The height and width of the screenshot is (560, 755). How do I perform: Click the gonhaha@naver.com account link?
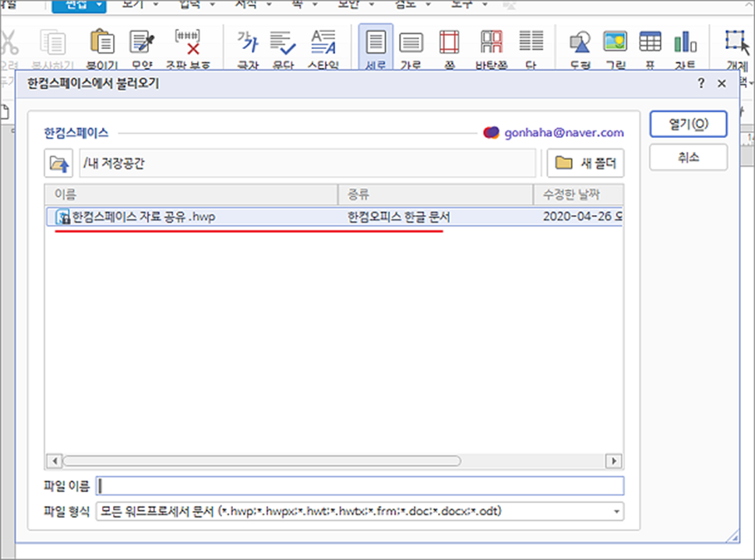coord(564,132)
